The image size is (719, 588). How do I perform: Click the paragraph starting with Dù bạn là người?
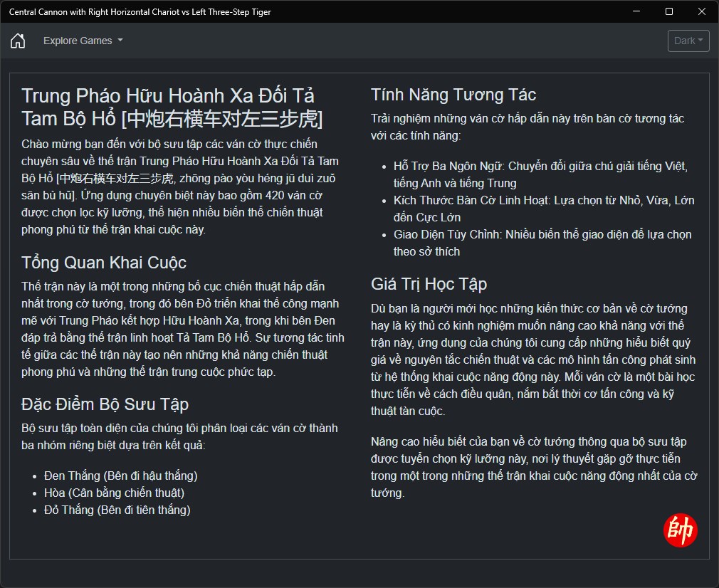click(x=533, y=359)
